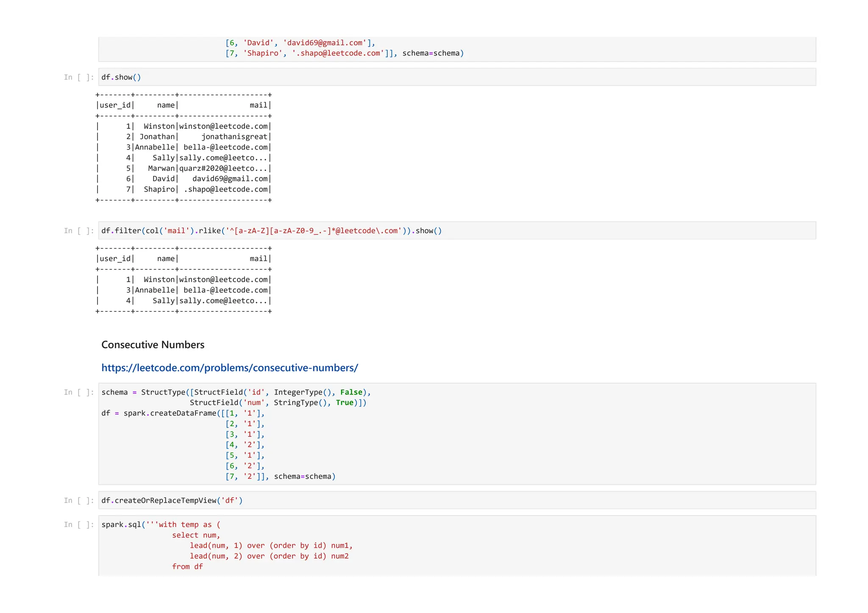
Task: Click the In [ ] prompt beside createOrReplaceTempView
Action: (x=79, y=500)
